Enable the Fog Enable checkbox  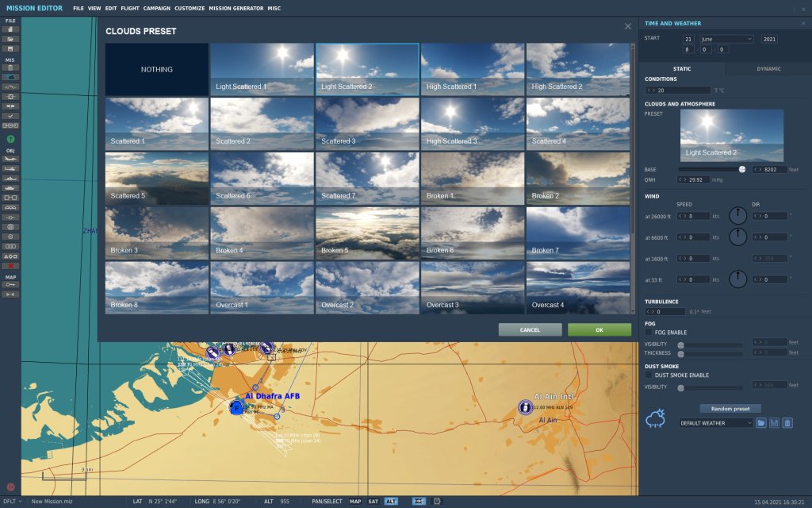click(x=649, y=333)
